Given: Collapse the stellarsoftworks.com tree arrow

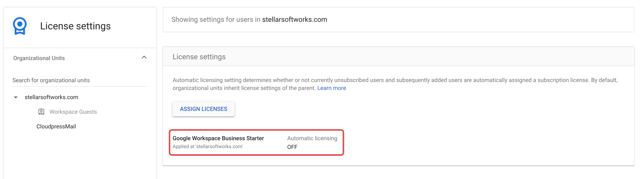Looking at the screenshot, I should point(16,97).
